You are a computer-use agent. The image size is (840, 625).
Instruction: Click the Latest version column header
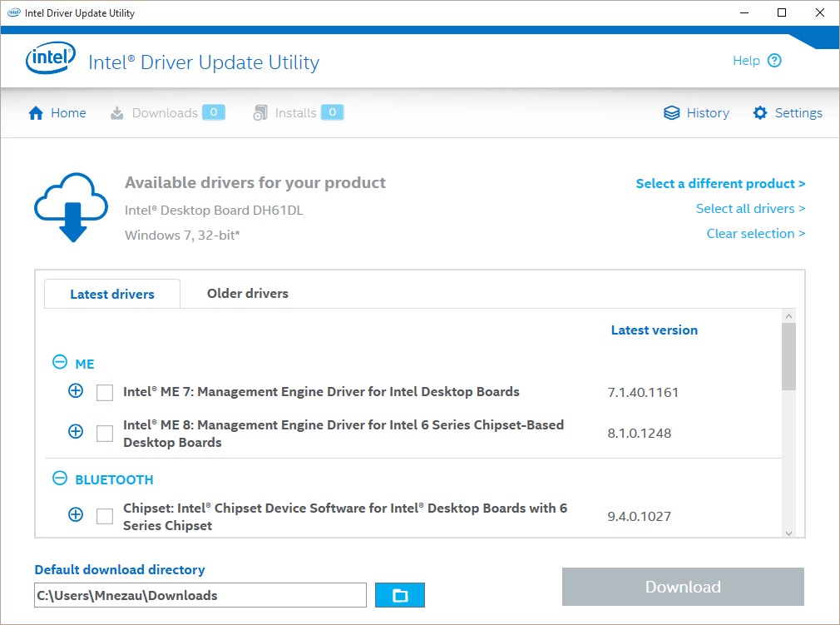tap(654, 330)
